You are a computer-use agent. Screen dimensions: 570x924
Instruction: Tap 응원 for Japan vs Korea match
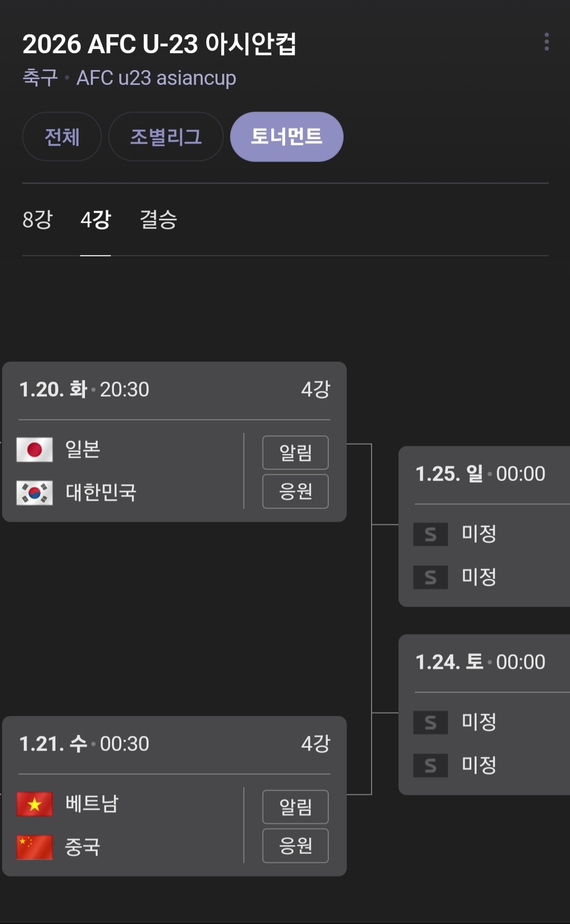click(296, 492)
